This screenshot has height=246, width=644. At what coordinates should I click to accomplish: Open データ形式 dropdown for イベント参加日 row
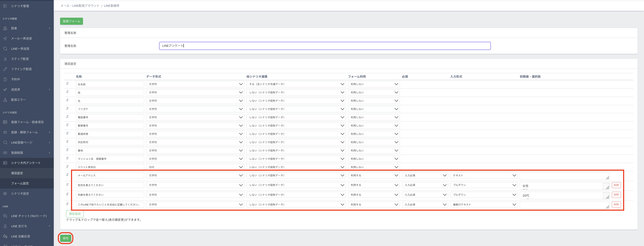click(x=195, y=167)
